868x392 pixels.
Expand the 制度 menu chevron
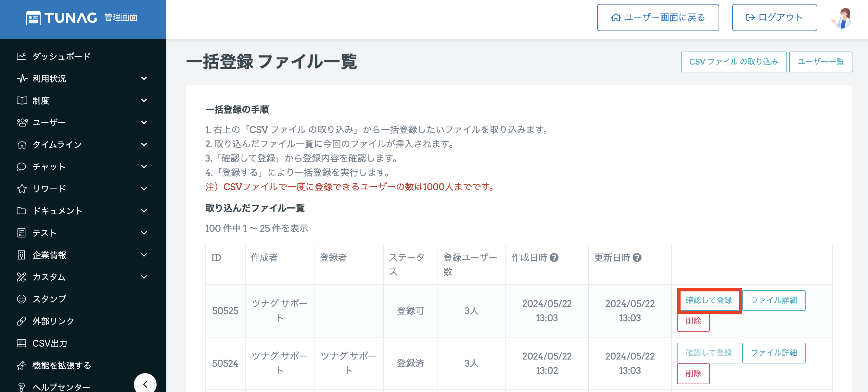[144, 100]
